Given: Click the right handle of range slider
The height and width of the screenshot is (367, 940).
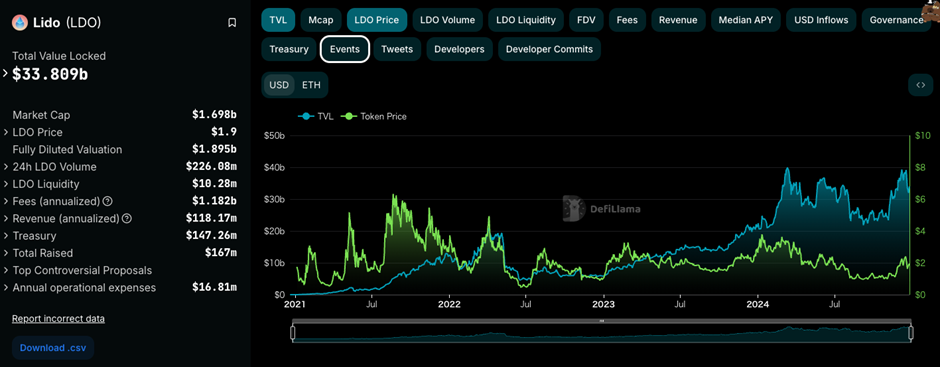Looking at the screenshot, I should [911, 332].
